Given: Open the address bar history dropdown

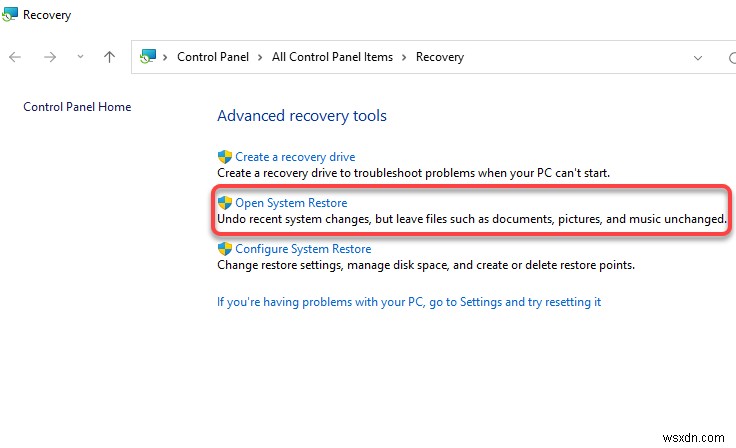Looking at the screenshot, I should (698, 58).
